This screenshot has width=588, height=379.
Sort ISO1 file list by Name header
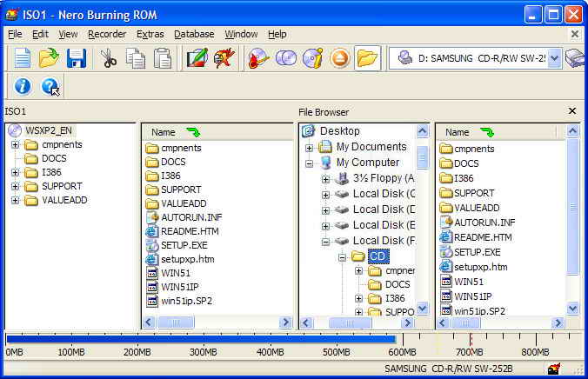[x=217, y=132]
